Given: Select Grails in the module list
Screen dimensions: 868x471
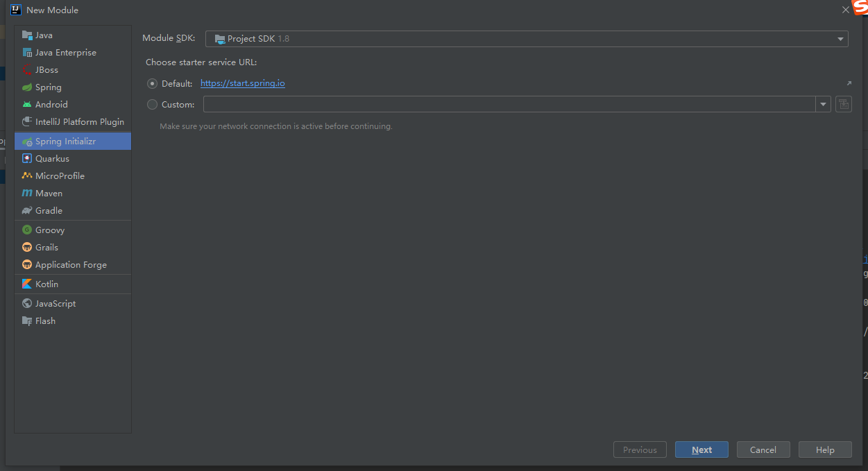Looking at the screenshot, I should pos(73,248).
